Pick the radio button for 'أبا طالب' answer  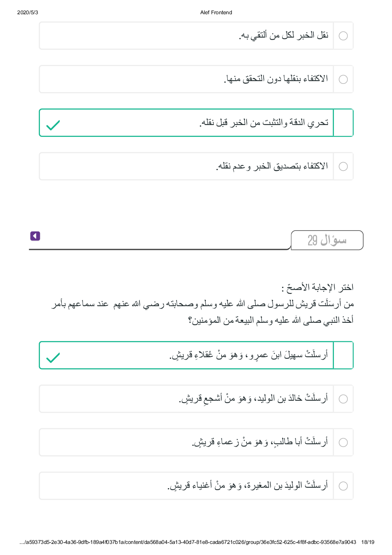(343, 443)
